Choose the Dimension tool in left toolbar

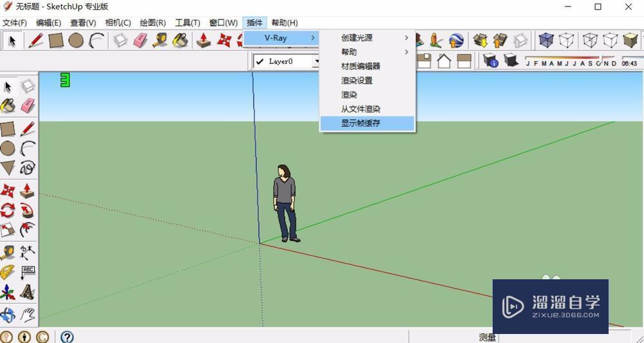coord(28,253)
